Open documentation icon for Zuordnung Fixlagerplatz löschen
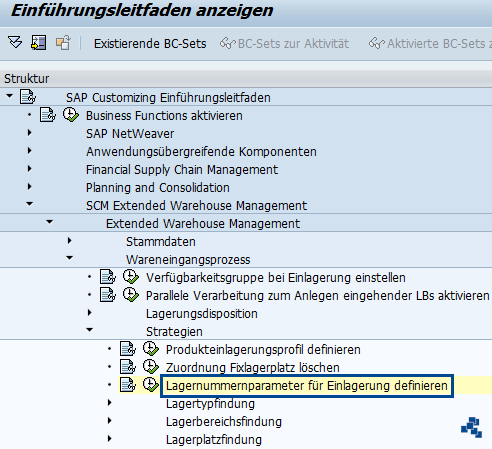The height and width of the screenshot is (449, 492). pyautogui.click(x=128, y=367)
